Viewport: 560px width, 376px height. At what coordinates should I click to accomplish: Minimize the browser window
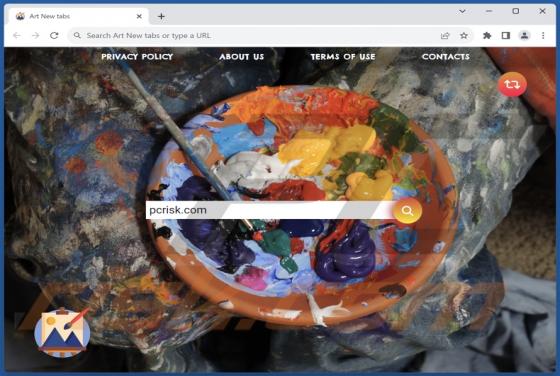pos(489,11)
